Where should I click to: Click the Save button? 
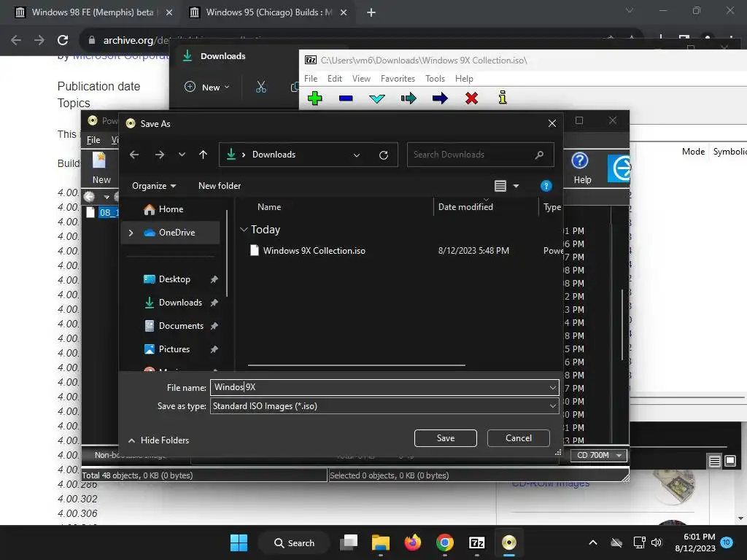point(446,438)
